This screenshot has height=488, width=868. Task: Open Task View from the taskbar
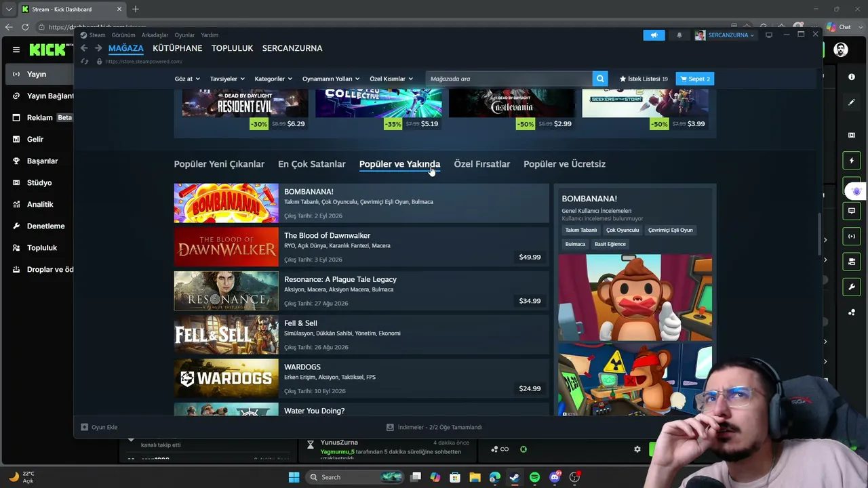point(416,477)
